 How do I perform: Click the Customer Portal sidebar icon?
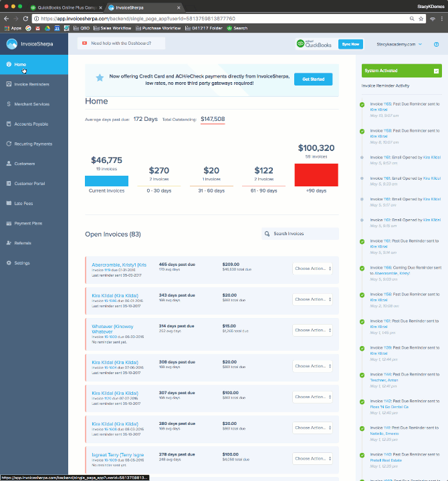pyautogui.click(x=9, y=184)
